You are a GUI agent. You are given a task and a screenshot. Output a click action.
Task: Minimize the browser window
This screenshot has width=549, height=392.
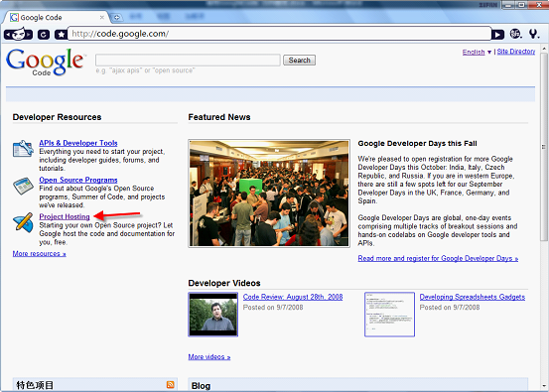coord(508,5)
